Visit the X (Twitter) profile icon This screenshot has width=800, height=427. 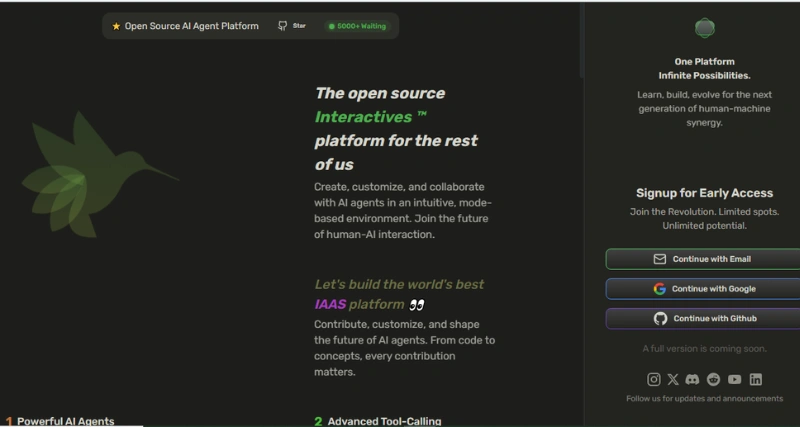coord(673,379)
